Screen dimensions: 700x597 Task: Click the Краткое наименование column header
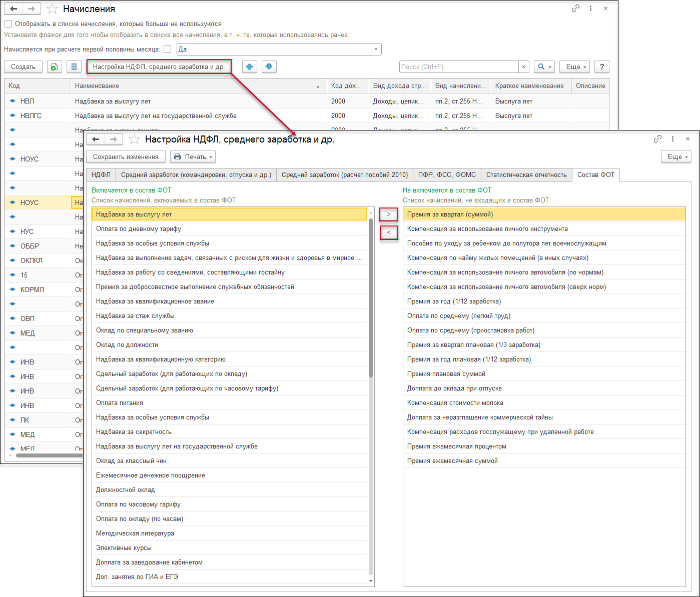point(531,85)
